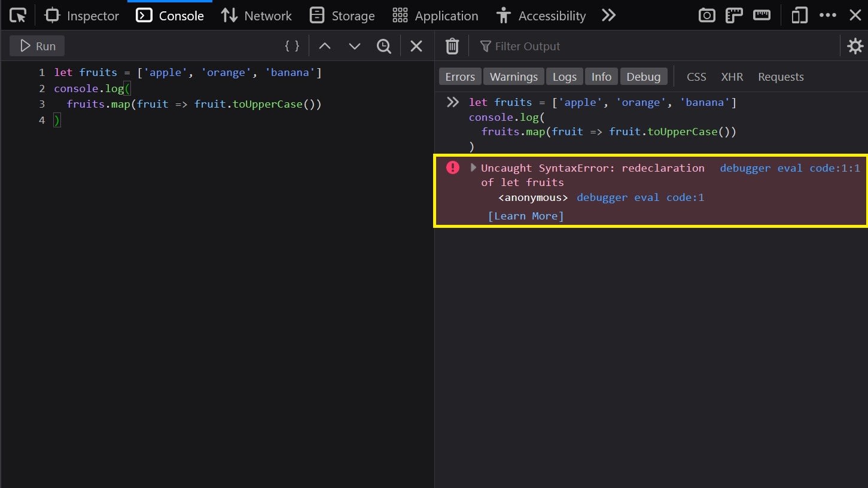Toggle responsive design mode icon
The width and height of the screenshot is (868, 488).
tap(799, 16)
